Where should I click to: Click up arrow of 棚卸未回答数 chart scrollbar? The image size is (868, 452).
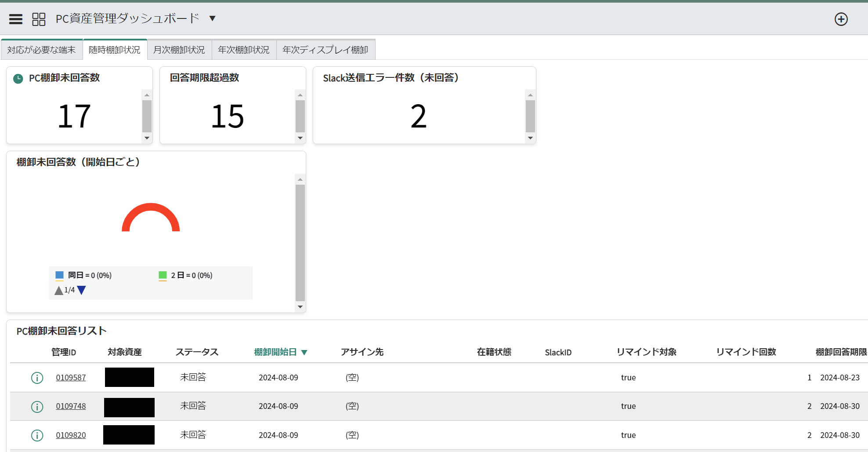(300, 179)
